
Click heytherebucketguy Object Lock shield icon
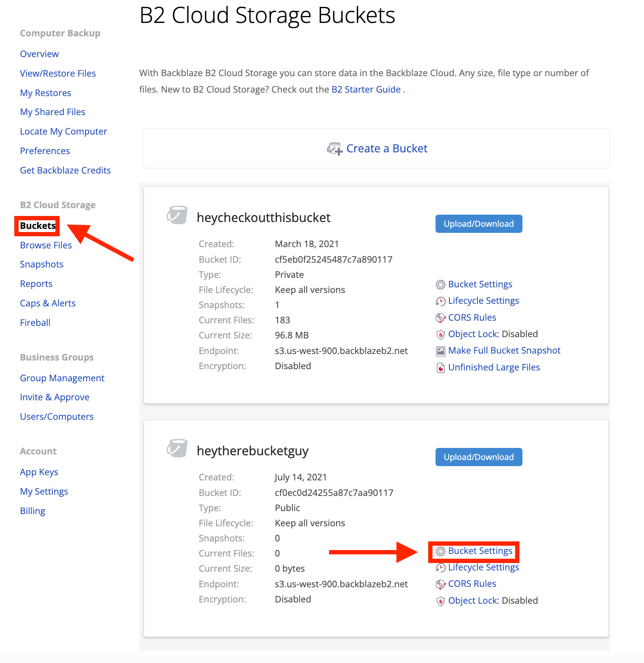pos(440,601)
